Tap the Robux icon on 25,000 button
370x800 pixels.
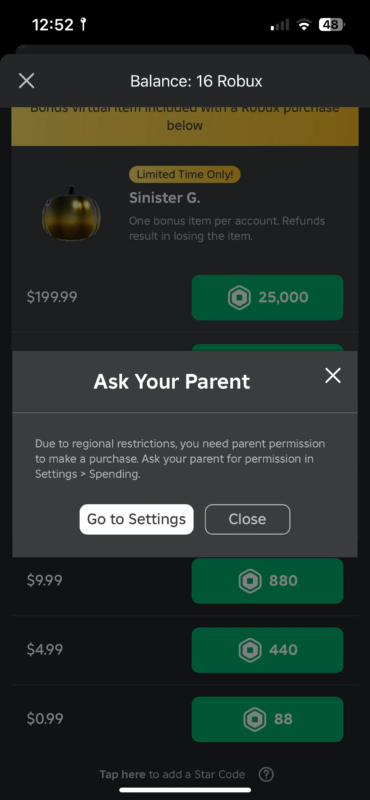pos(239,297)
